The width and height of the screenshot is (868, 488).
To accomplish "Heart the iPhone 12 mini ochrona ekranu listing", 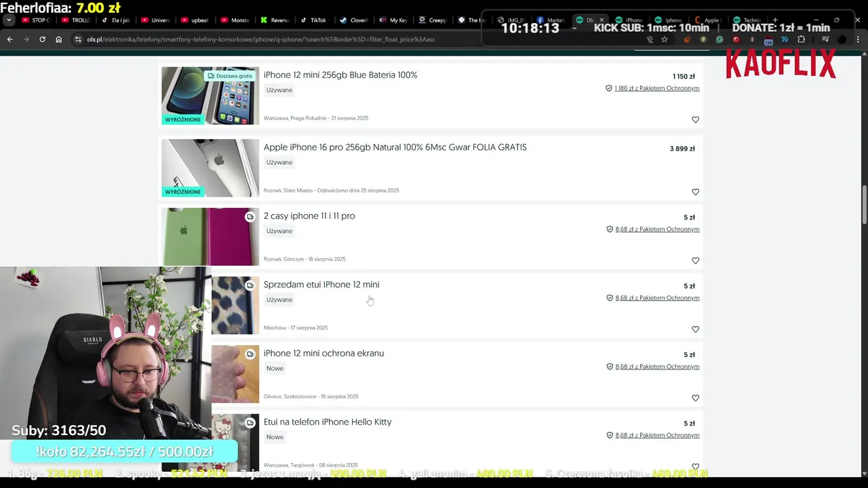I will coord(695,398).
